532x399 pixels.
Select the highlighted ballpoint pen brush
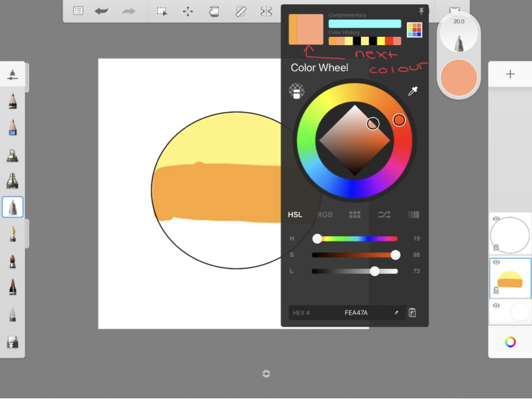pos(13,207)
